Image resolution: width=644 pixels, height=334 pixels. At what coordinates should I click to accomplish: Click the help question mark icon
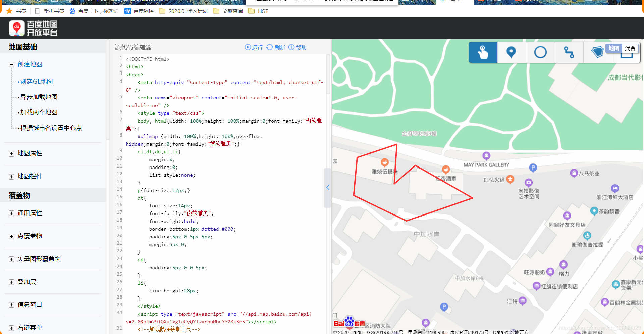click(x=291, y=47)
